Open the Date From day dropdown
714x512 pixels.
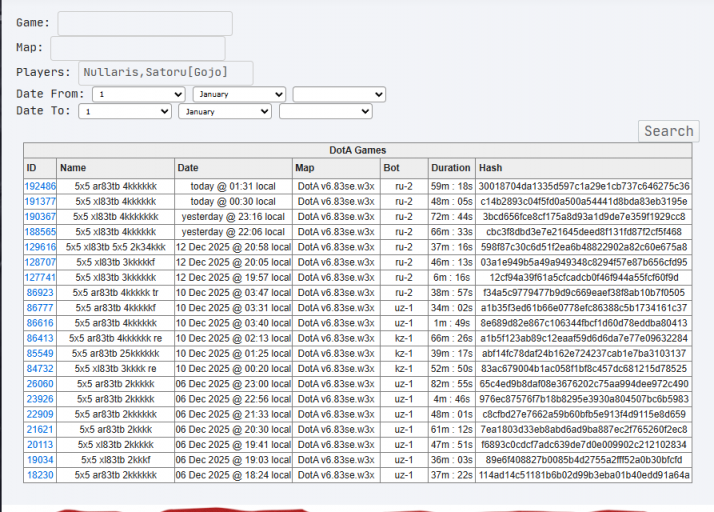point(138,94)
